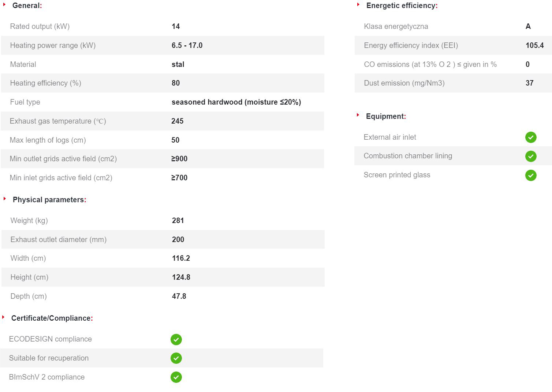This screenshot has width=552, height=392.
Task: Click the red arrow beside Equipment heading
Action: tap(358, 115)
